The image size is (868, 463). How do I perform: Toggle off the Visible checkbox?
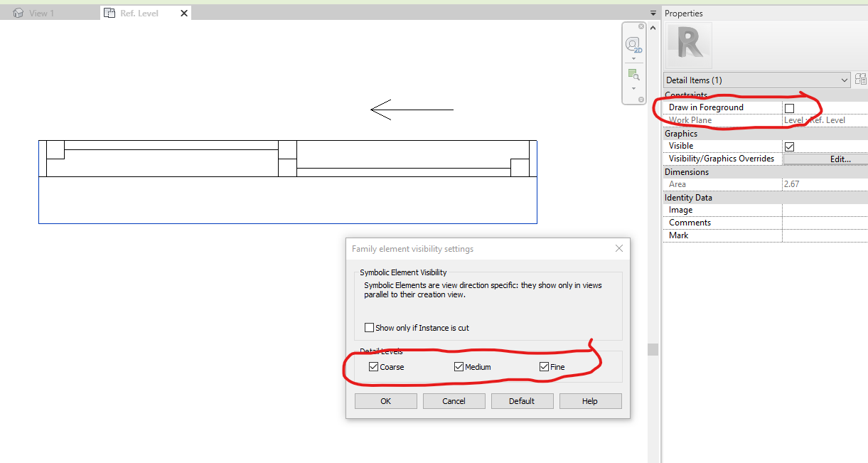point(789,146)
